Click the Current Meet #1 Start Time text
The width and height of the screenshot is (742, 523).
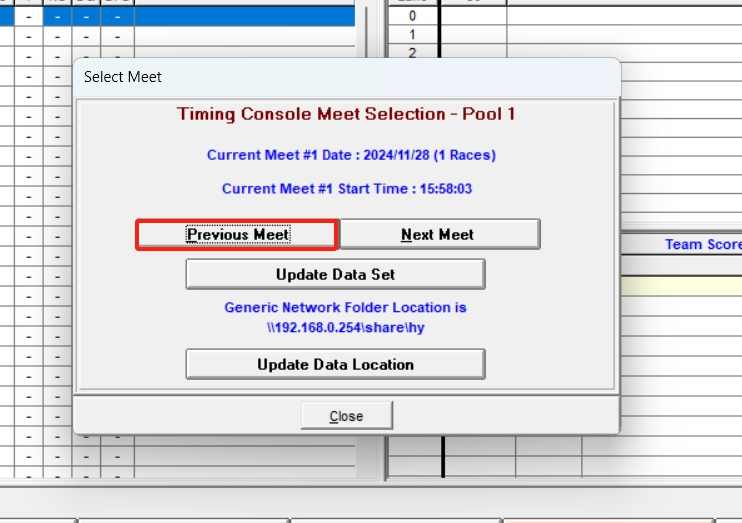(x=346, y=188)
